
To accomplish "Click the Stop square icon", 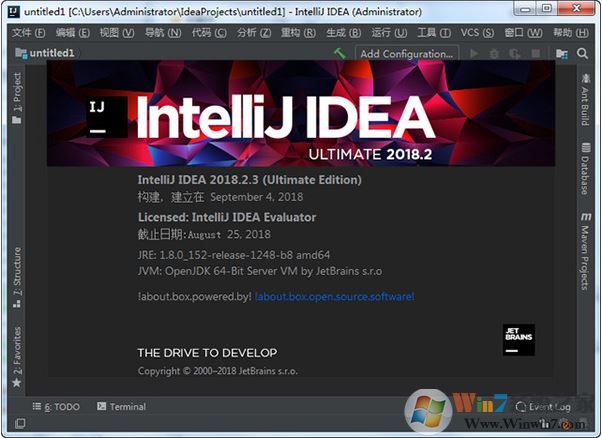I will pos(536,54).
